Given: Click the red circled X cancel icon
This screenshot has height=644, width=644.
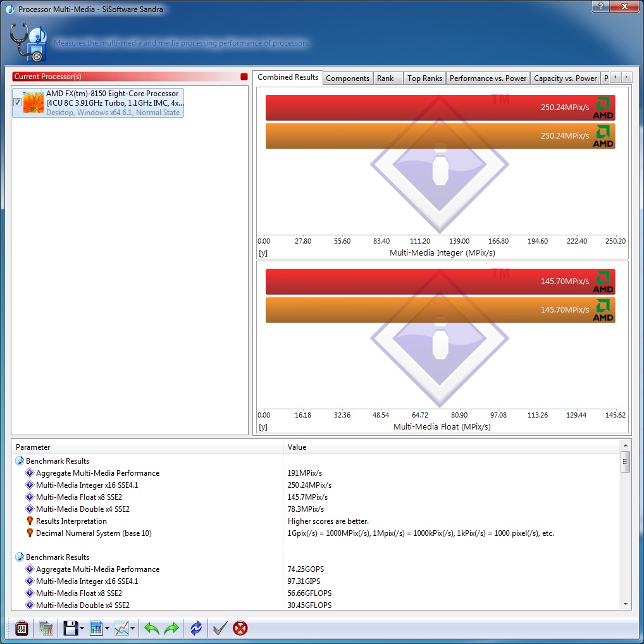Looking at the screenshot, I should (x=240, y=628).
